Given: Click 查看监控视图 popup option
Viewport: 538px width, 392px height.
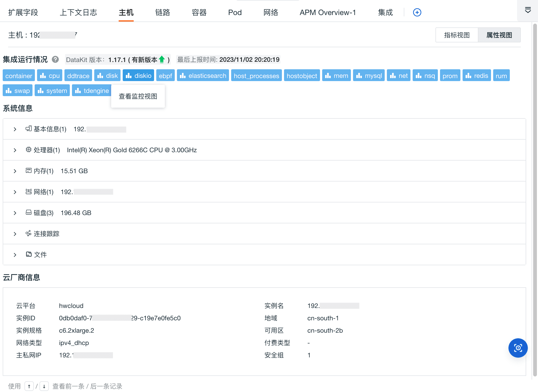Looking at the screenshot, I should pyautogui.click(x=138, y=96).
